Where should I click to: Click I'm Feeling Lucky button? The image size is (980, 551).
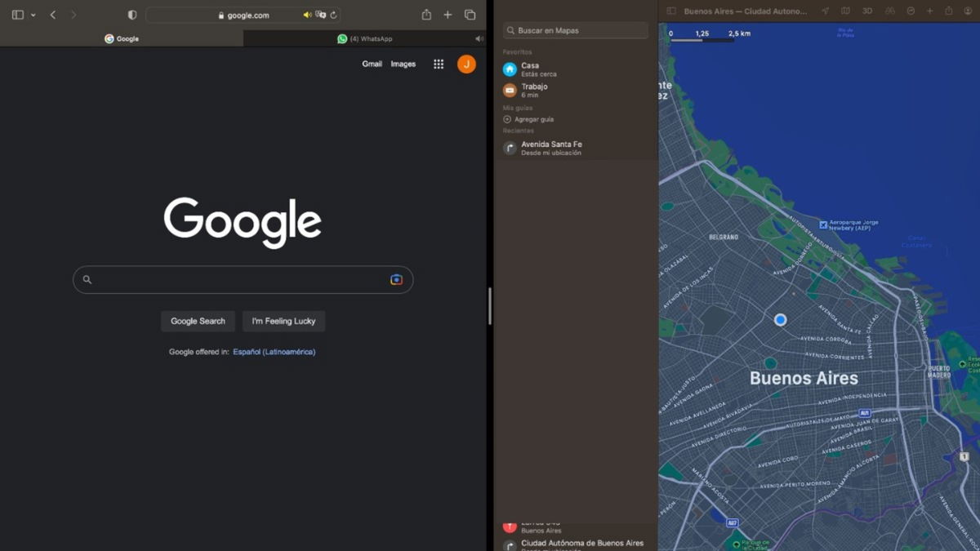click(x=283, y=321)
